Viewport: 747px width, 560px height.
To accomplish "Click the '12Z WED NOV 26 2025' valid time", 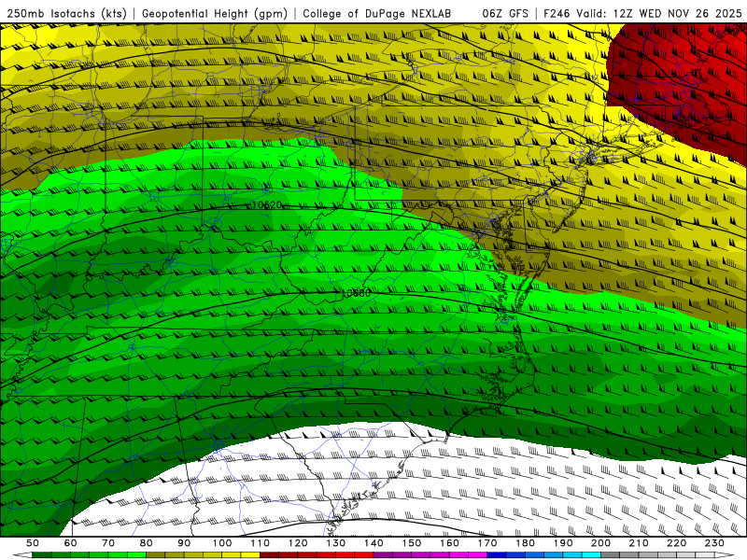I will pos(678,13).
